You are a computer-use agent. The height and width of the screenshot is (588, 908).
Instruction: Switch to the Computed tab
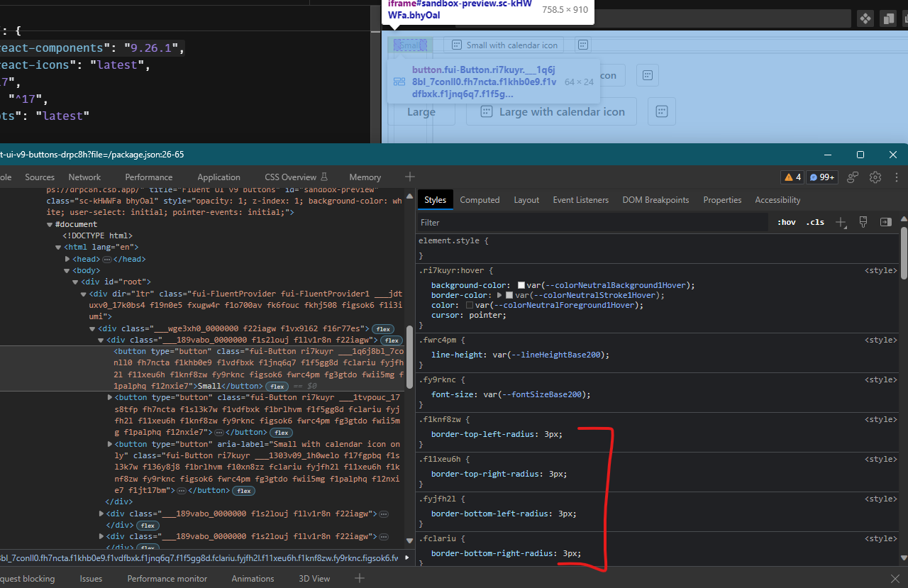pyautogui.click(x=480, y=199)
